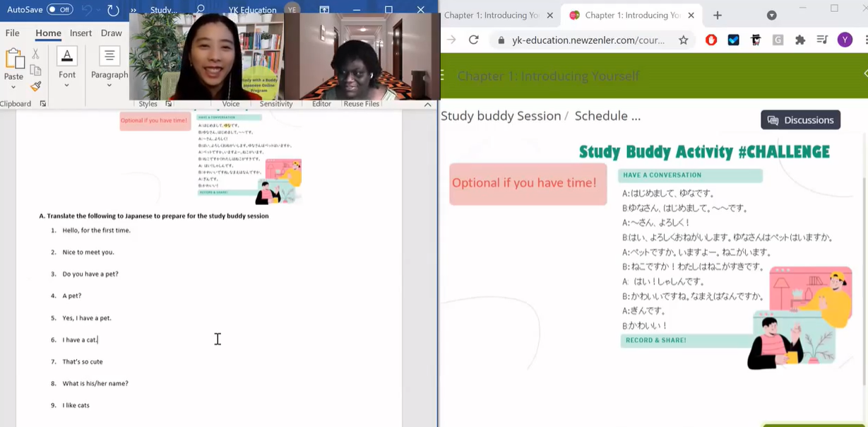The width and height of the screenshot is (868, 427).
Task: Expand the Paste options dropdown arrow
Action: click(x=13, y=87)
